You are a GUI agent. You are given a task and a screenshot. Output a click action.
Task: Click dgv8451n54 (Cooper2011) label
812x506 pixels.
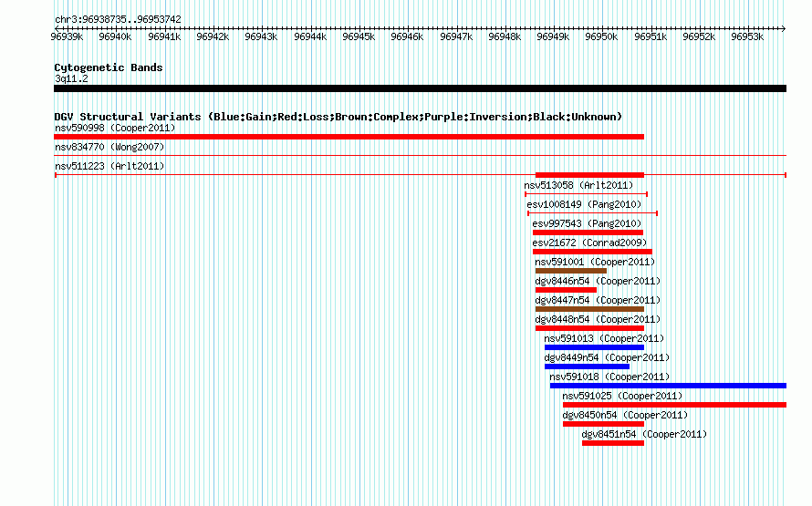click(x=644, y=434)
